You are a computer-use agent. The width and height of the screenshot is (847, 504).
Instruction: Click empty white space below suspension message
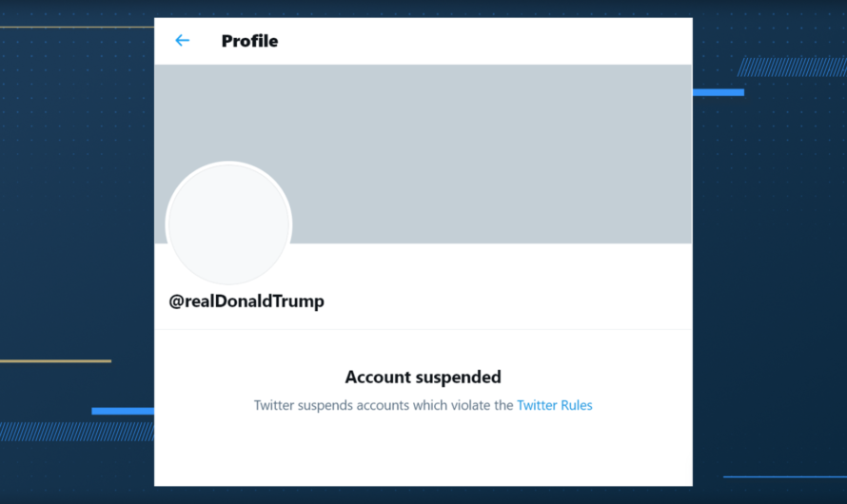point(423,452)
